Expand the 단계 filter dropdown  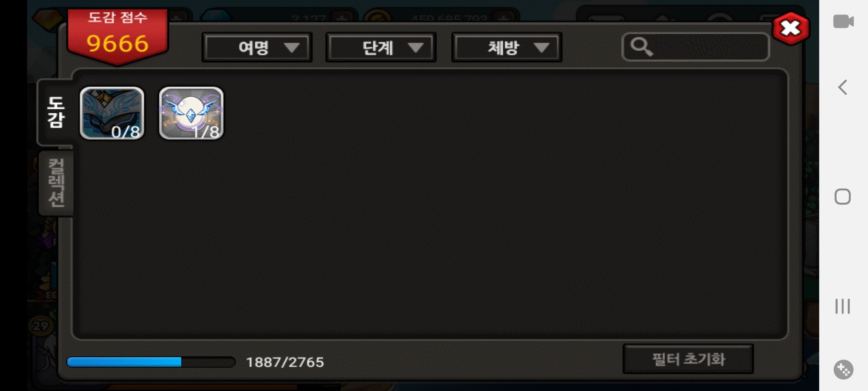tap(381, 47)
